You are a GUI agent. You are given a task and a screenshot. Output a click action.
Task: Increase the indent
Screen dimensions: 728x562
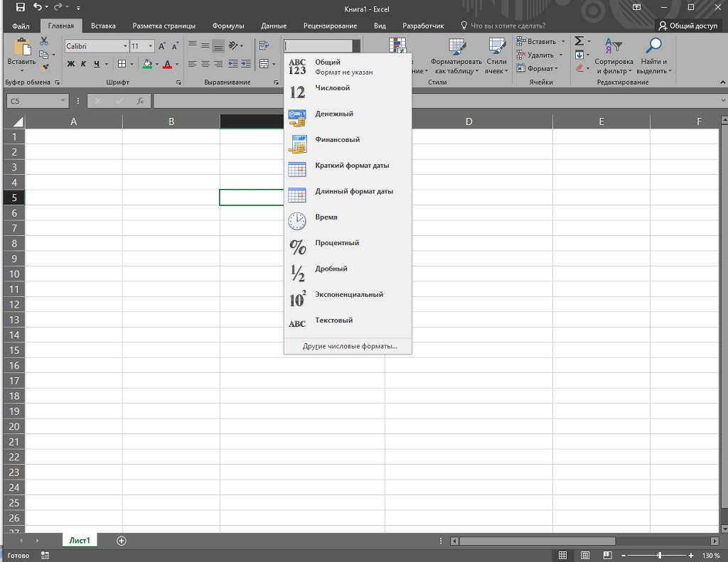[x=245, y=63]
